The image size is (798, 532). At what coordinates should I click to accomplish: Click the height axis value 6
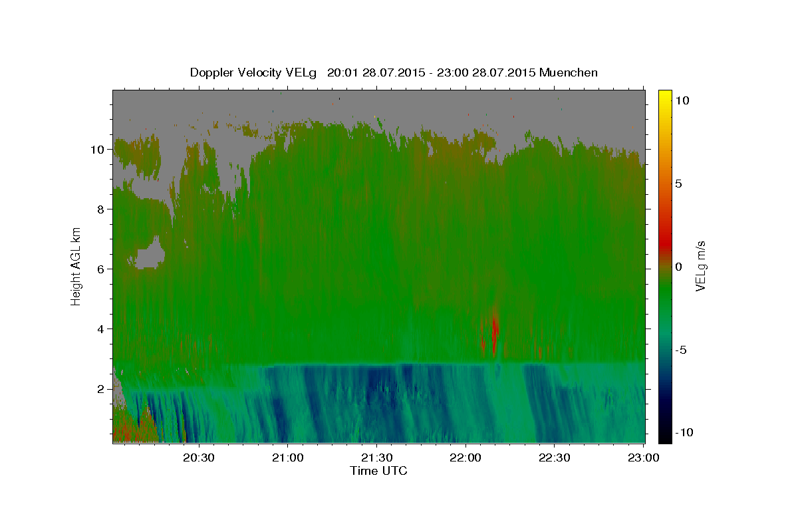102,269
